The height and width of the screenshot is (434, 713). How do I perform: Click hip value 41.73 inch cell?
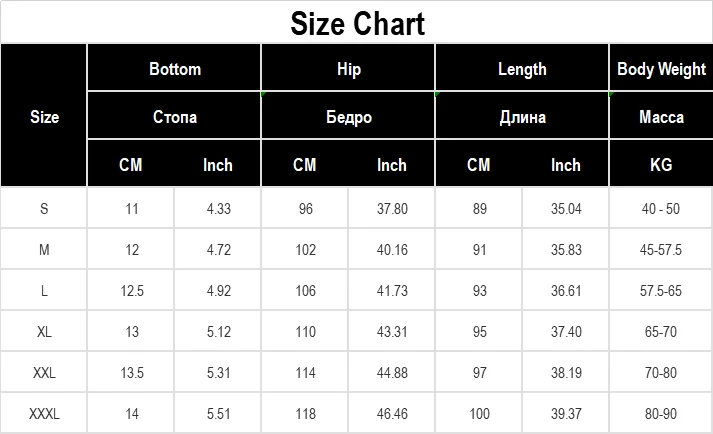(x=392, y=291)
